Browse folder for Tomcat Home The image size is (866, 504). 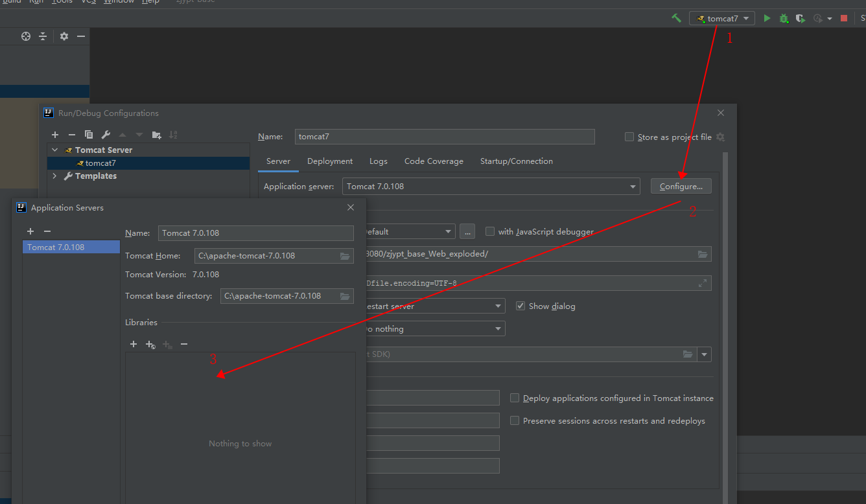345,256
